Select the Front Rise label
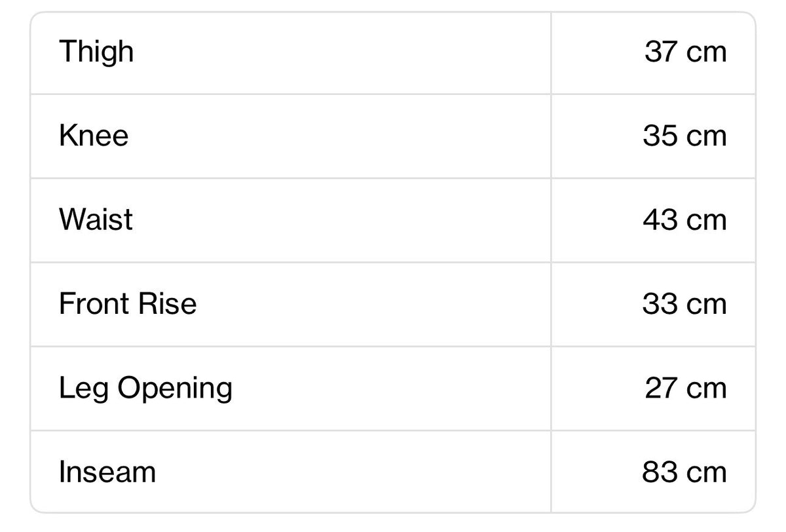The image size is (786, 532). click(x=128, y=303)
